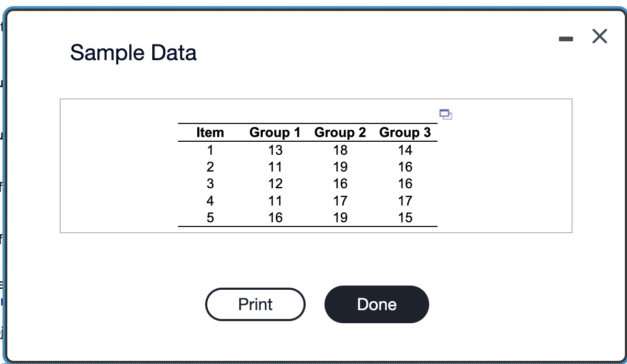
Task: Select the Group 1 column header
Action: point(275,132)
